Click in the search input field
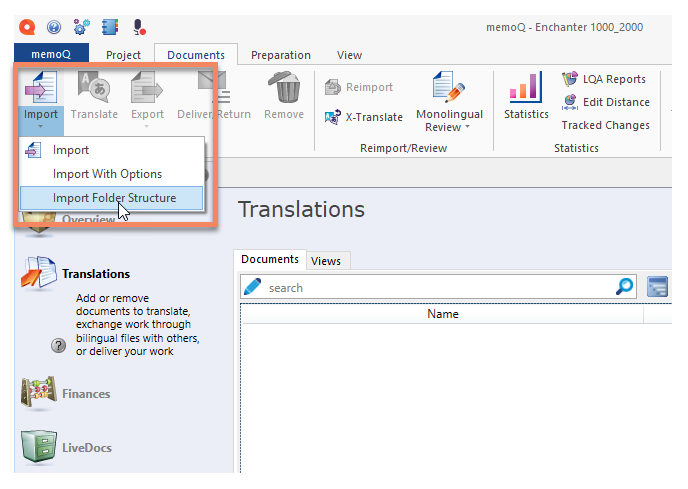The image size is (688, 489). [x=439, y=287]
